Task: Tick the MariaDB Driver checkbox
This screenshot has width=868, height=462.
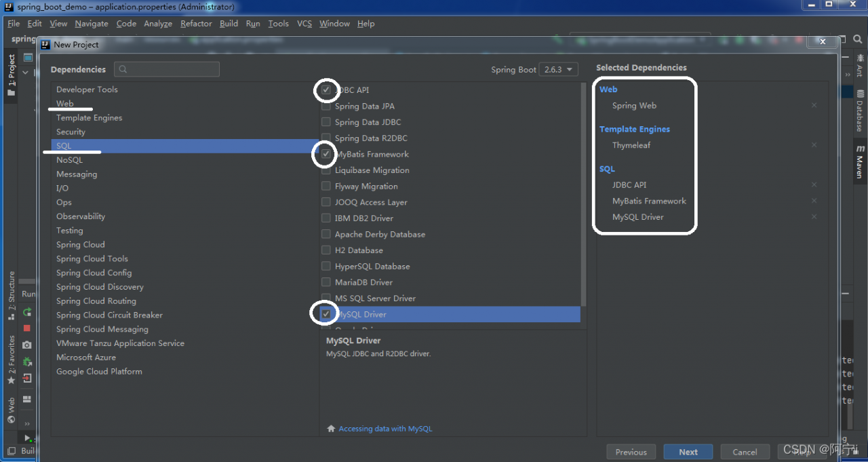Action: (326, 282)
